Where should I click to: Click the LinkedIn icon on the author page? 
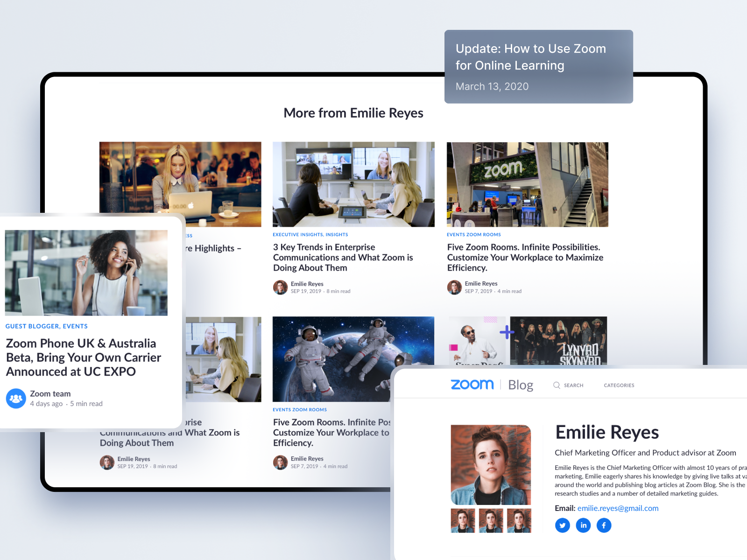coord(583,525)
